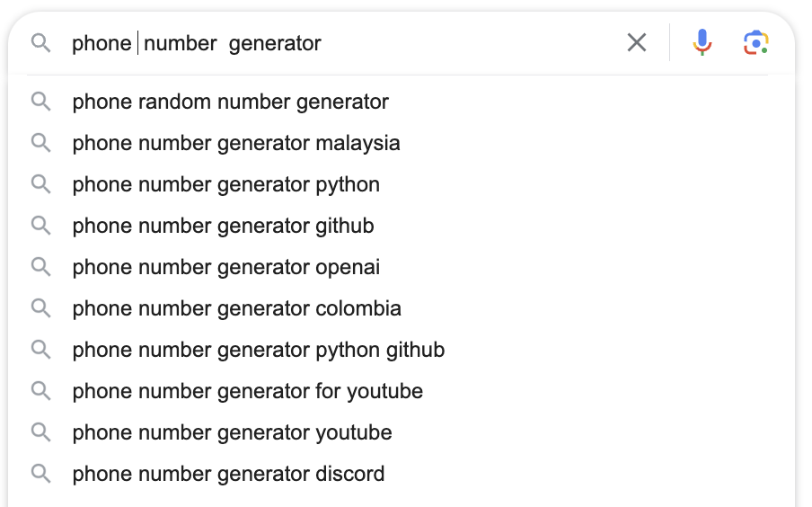Select 'phone number generator github' suggestion
Image resolution: width=812 pixels, height=507 pixels.
pos(223,226)
